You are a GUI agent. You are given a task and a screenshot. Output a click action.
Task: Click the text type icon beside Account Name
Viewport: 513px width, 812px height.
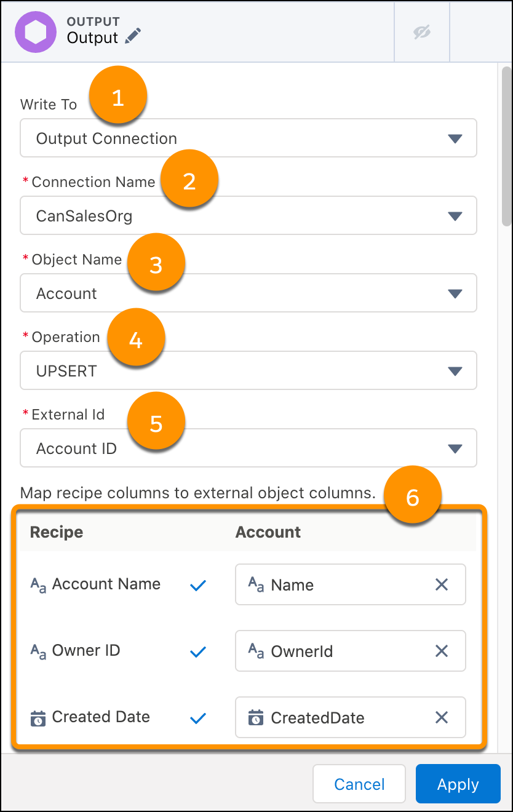(x=37, y=584)
